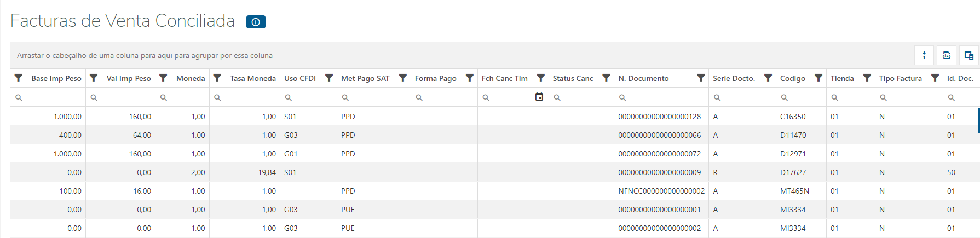The width and height of the screenshot is (980, 238).
Task: Filter the Tienda column values
Action: (867, 78)
